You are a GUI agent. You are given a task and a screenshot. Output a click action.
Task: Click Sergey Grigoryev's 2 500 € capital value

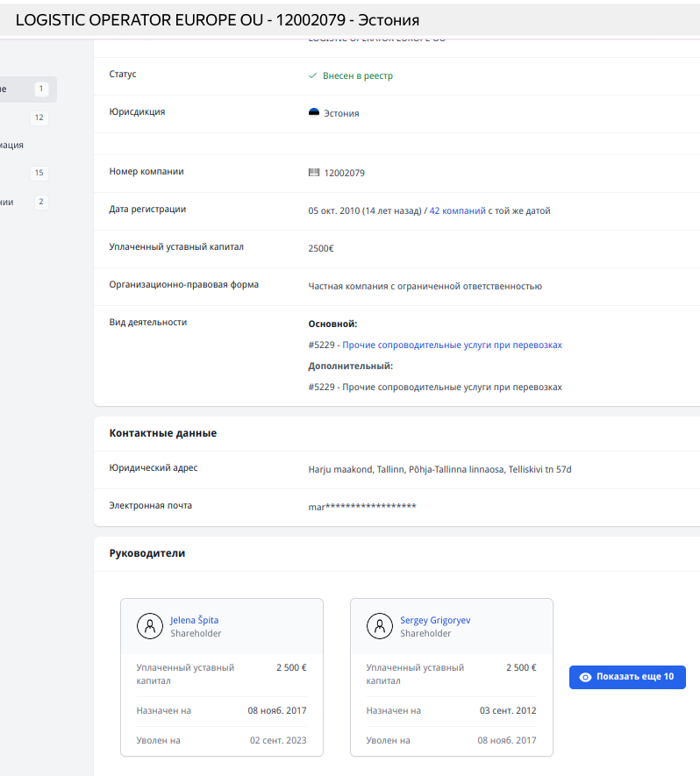[521, 667]
